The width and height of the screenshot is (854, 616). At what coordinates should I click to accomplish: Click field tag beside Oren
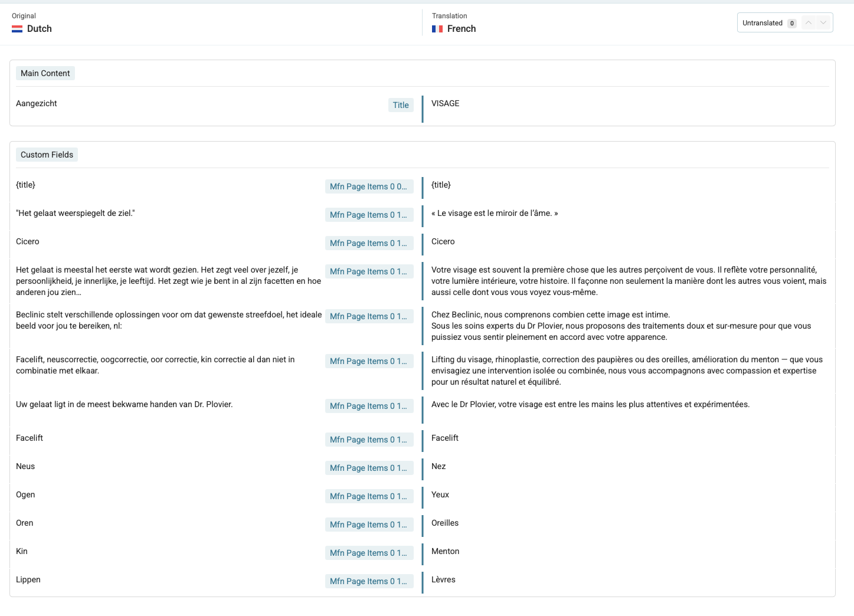369,525
